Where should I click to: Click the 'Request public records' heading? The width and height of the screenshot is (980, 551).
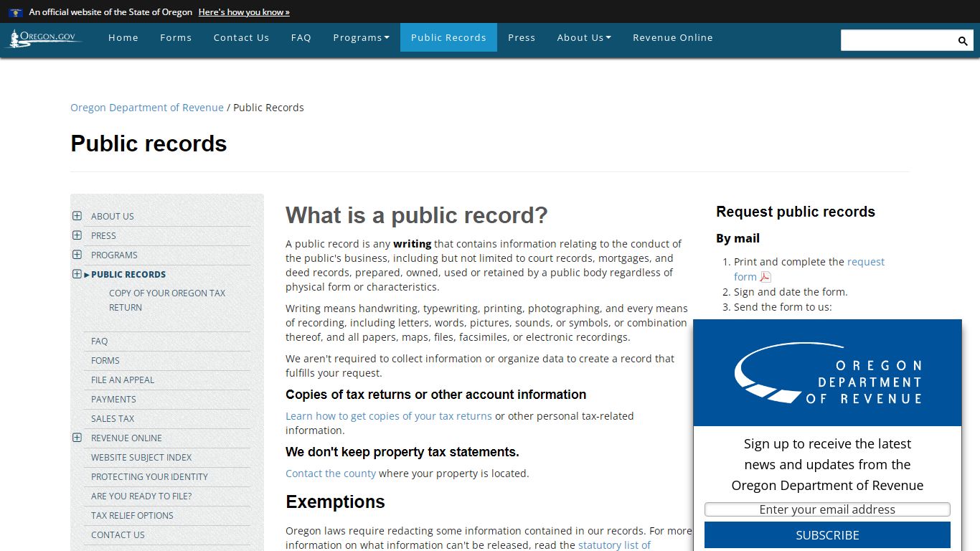coord(796,212)
